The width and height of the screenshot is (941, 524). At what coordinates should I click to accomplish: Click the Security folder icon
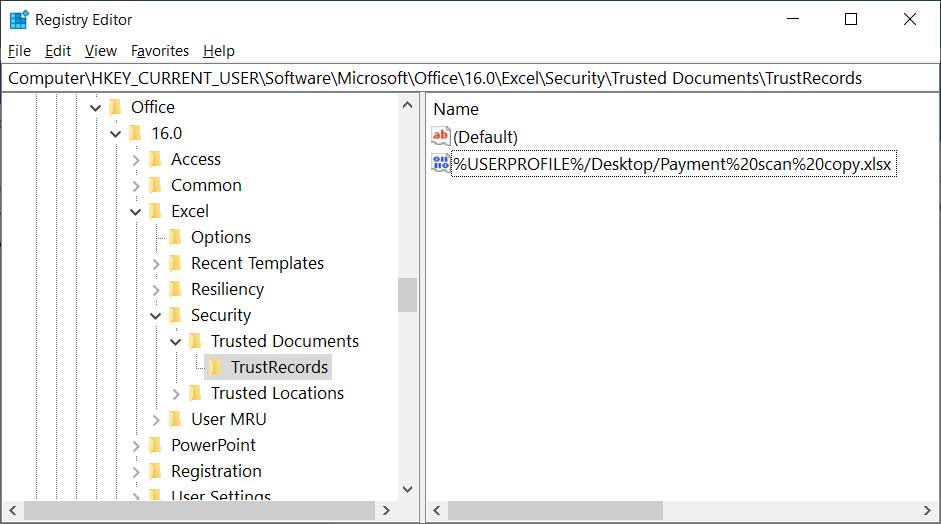coord(175,315)
